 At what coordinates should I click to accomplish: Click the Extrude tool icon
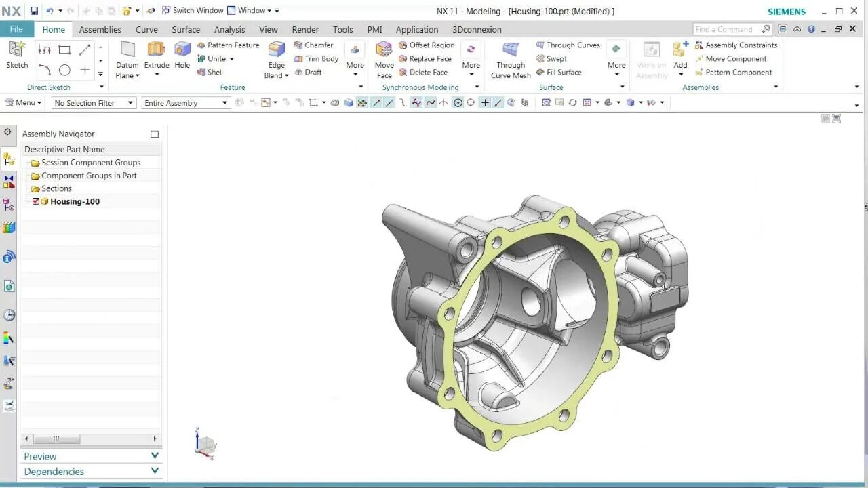click(157, 50)
